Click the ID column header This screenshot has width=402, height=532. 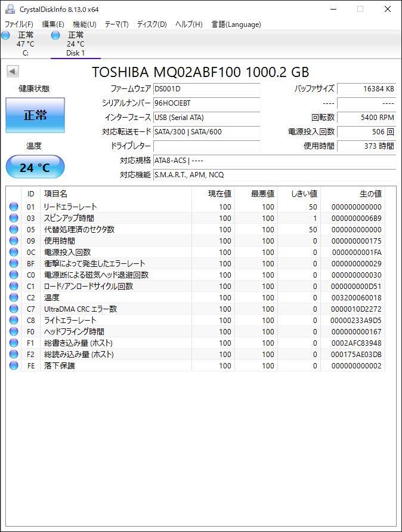(x=31, y=193)
